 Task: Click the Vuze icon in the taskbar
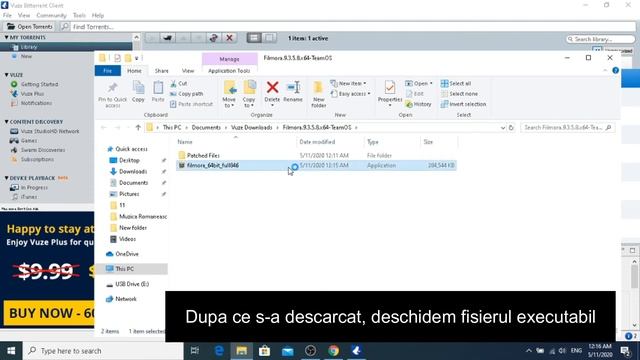click(356, 351)
